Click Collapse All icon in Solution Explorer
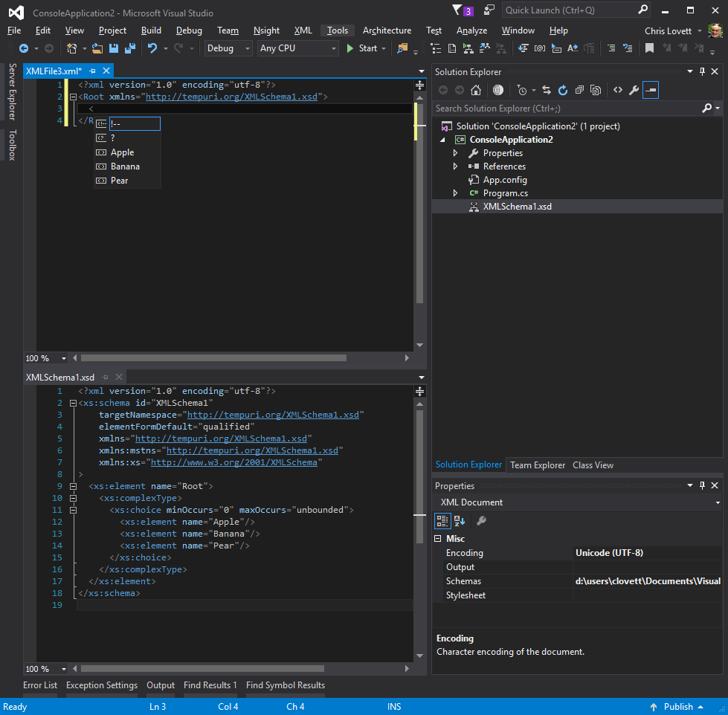This screenshot has height=715, width=728. click(579, 90)
